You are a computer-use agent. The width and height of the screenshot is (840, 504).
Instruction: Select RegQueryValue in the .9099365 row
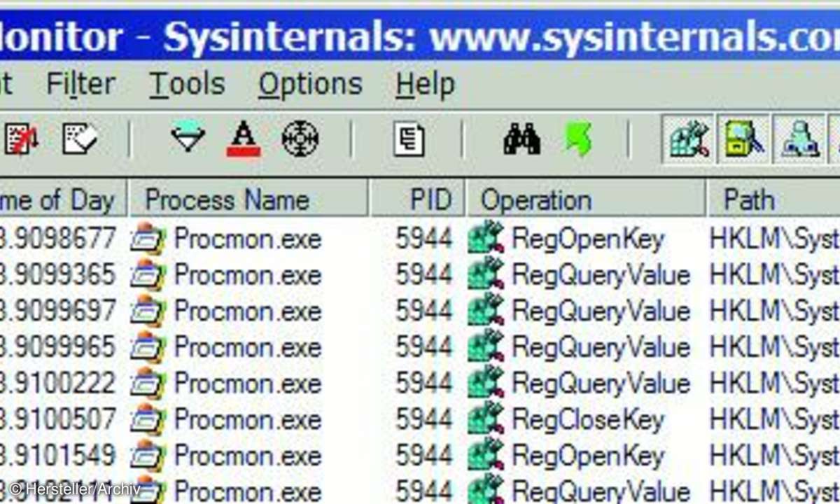click(x=601, y=276)
